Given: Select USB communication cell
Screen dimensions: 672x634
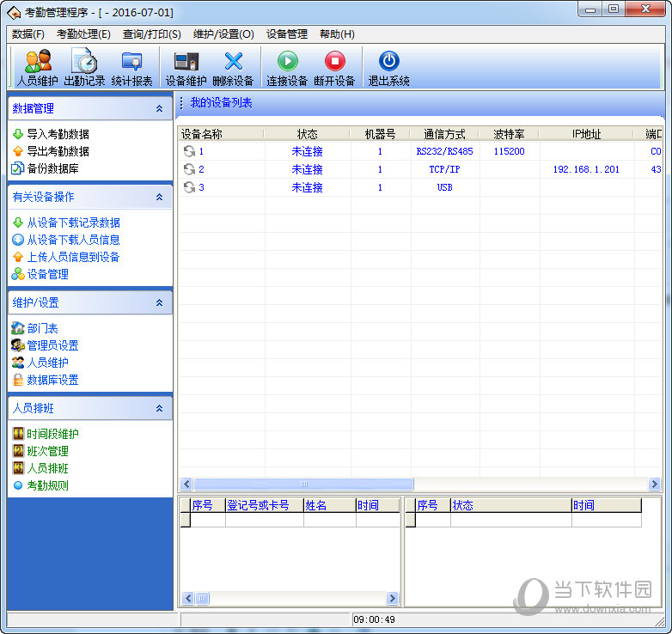Looking at the screenshot, I should tap(444, 187).
